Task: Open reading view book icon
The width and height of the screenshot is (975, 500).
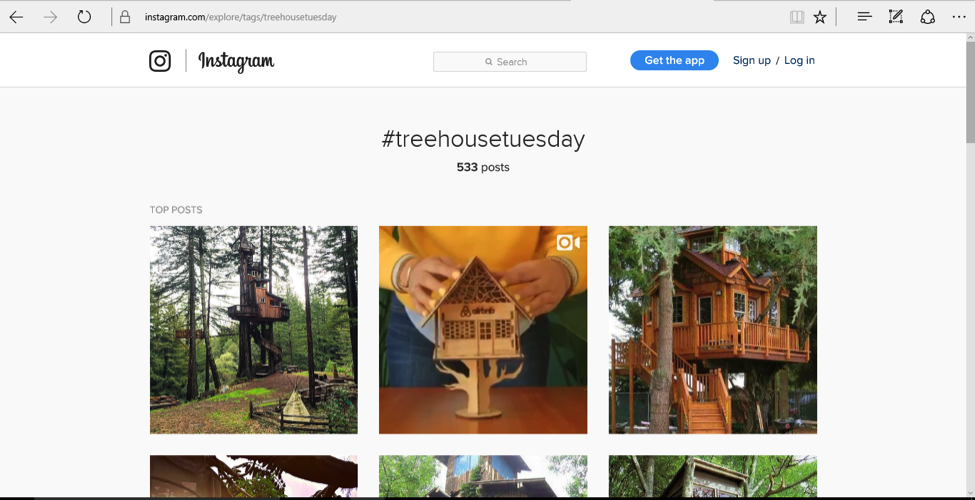Action: pyautogui.click(x=797, y=17)
